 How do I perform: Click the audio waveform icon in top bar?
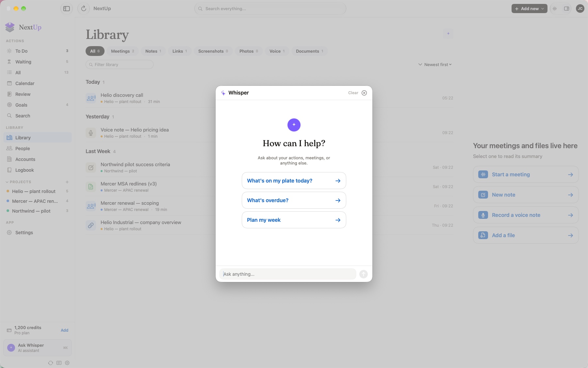[555, 9]
